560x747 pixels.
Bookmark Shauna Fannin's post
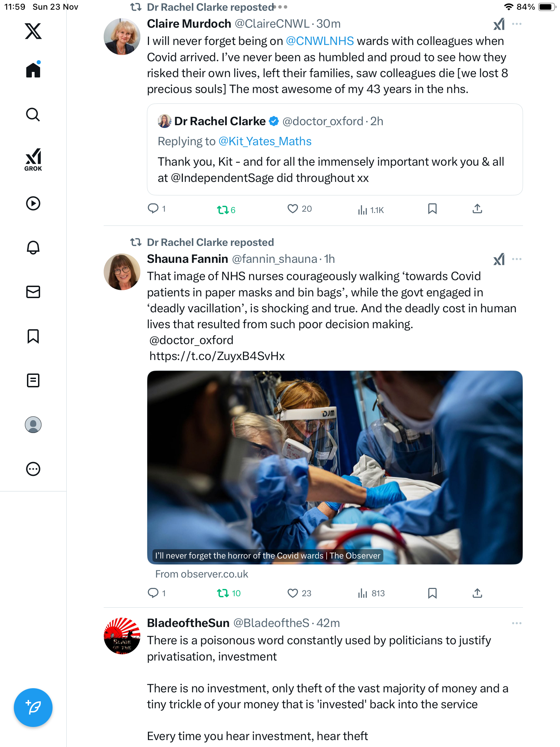click(432, 593)
